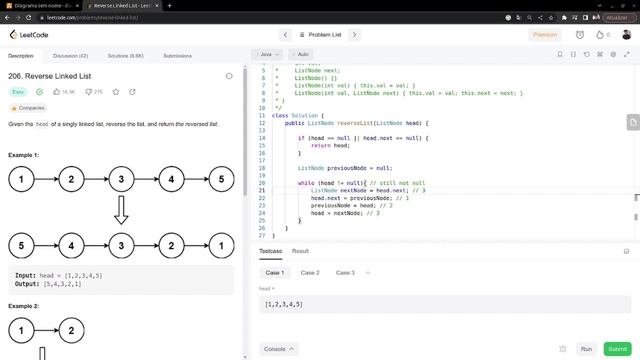Click the Run button
The width and height of the screenshot is (640, 360).
[x=586, y=349]
